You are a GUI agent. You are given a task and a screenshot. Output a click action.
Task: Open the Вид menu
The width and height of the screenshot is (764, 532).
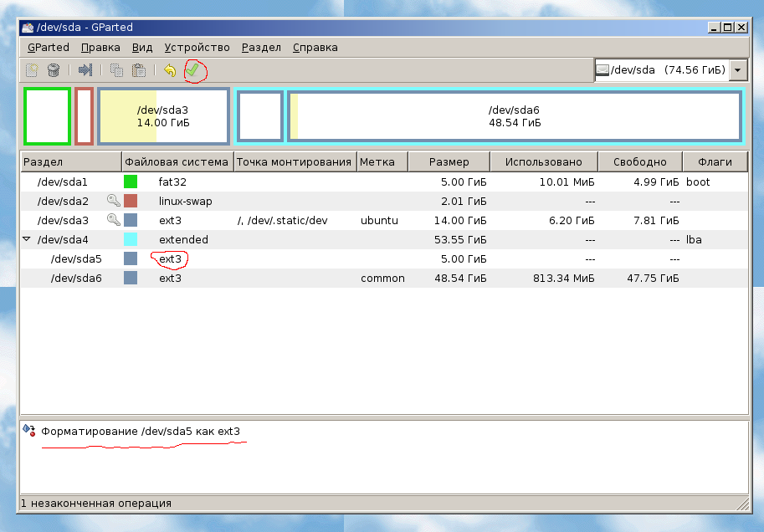pos(141,47)
